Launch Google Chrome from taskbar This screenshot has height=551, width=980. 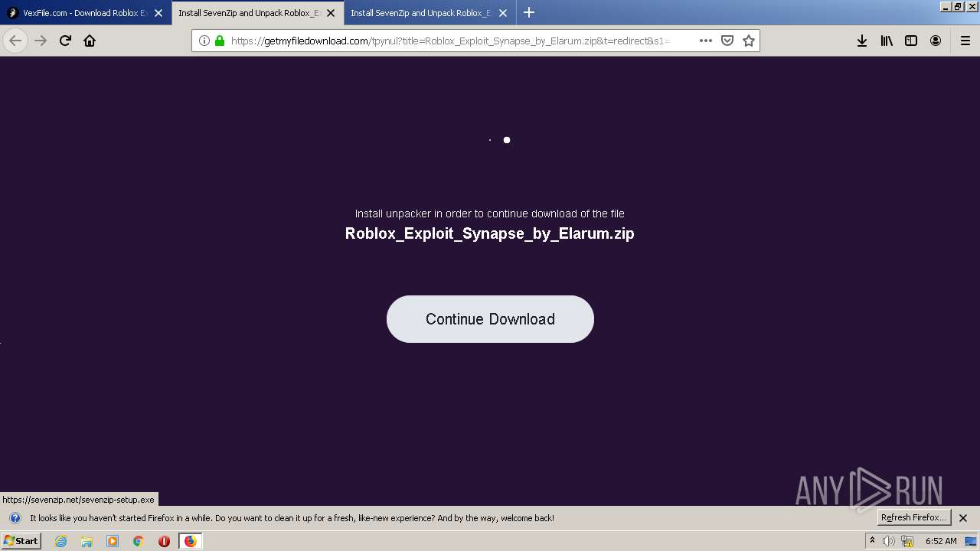[x=139, y=541]
